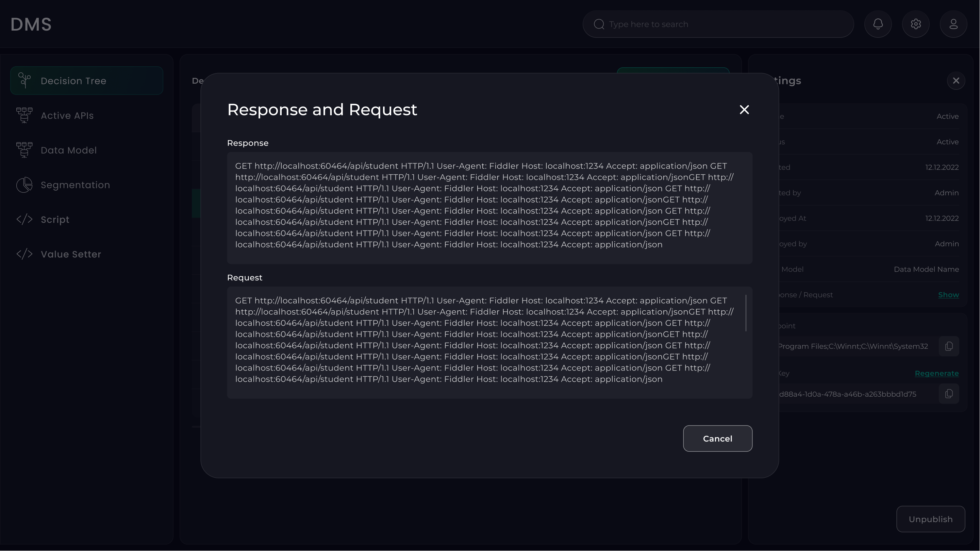Open the user profile icon

tap(953, 24)
